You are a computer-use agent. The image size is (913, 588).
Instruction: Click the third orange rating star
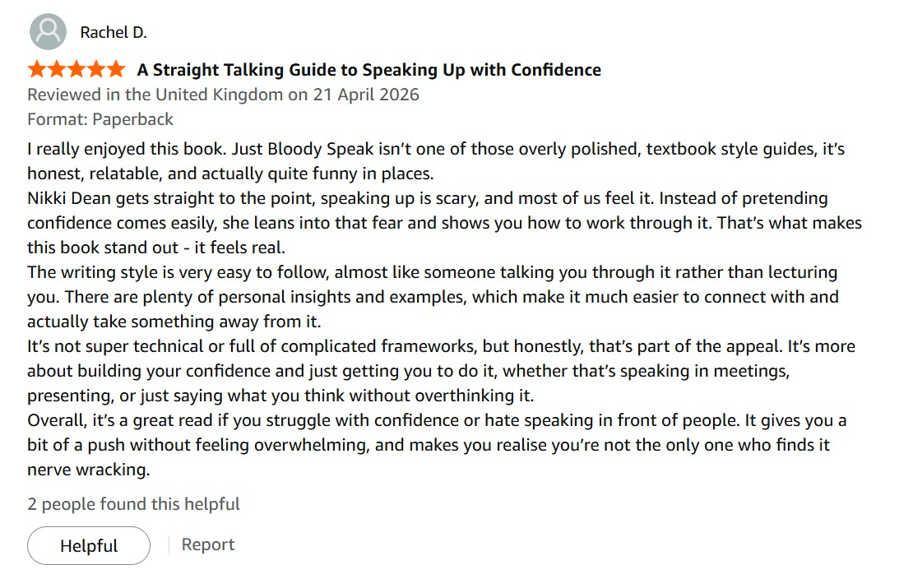click(x=76, y=69)
